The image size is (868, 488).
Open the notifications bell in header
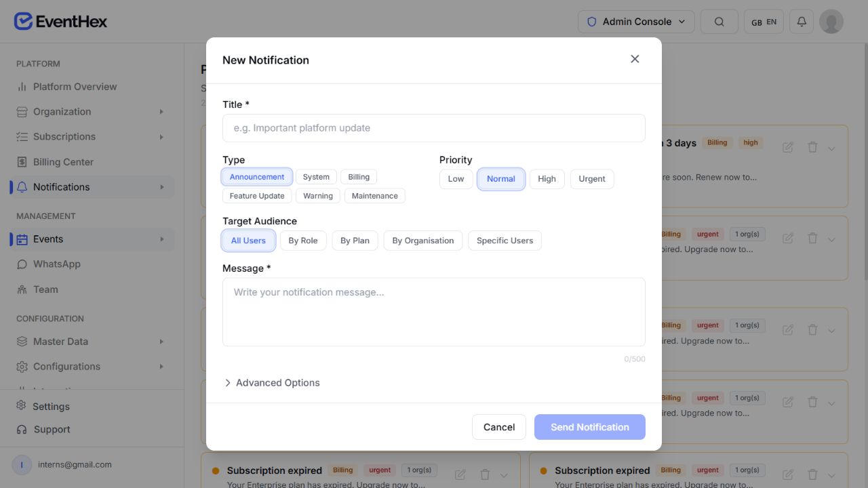802,22
